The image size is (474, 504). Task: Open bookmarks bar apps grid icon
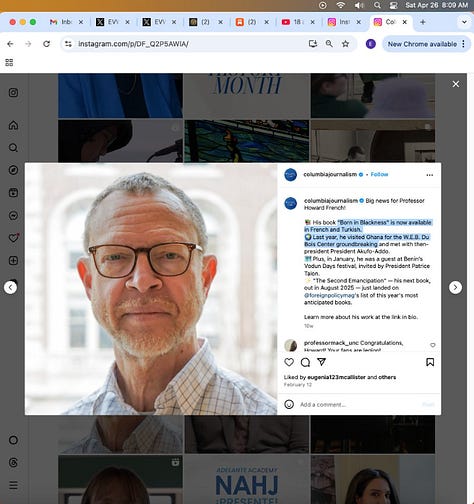pos(9,62)
